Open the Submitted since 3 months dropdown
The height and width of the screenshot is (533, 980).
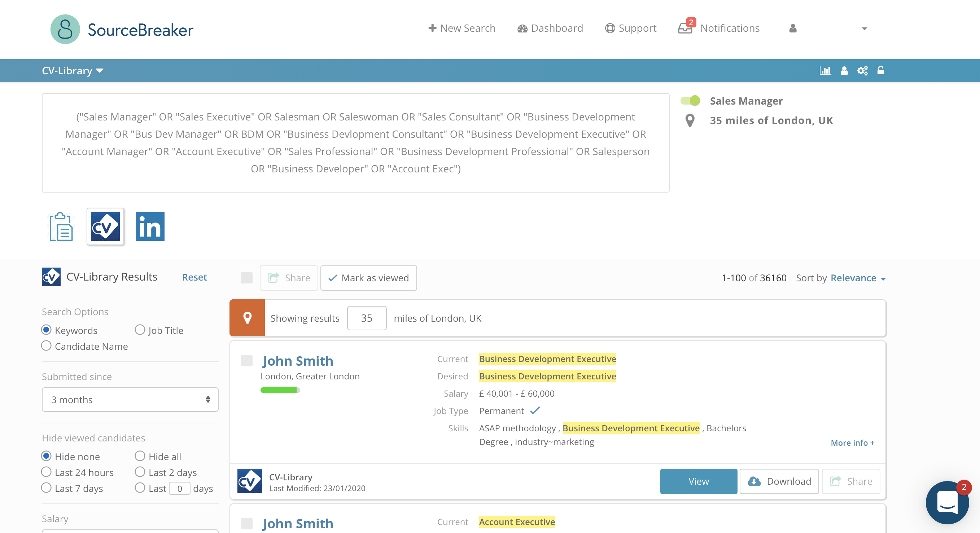pyautogui.click(x=130, y=400)
